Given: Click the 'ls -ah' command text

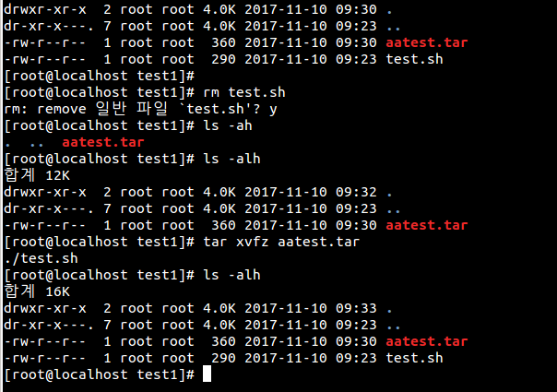Looking at the screenshot, I should [x=228, y=125].
